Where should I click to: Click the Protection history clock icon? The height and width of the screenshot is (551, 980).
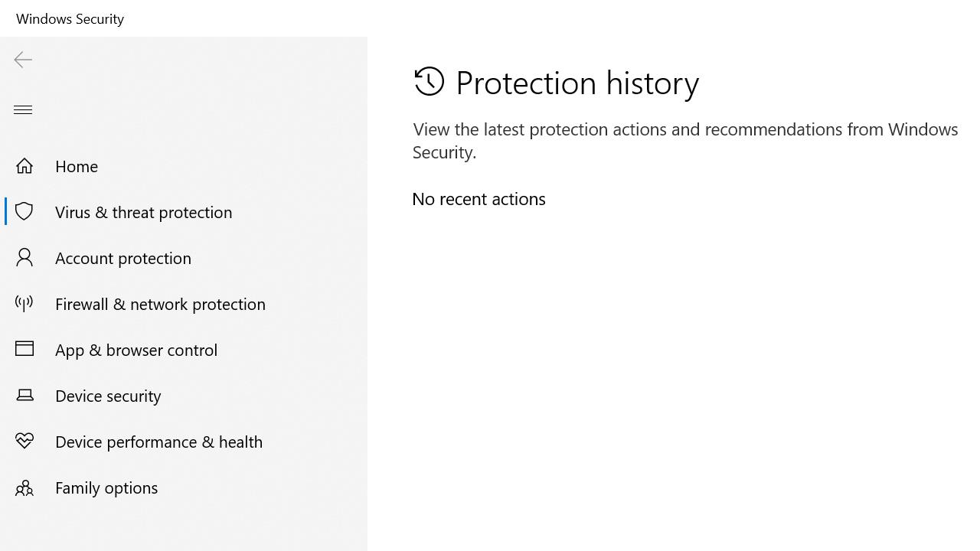[429, 82]
